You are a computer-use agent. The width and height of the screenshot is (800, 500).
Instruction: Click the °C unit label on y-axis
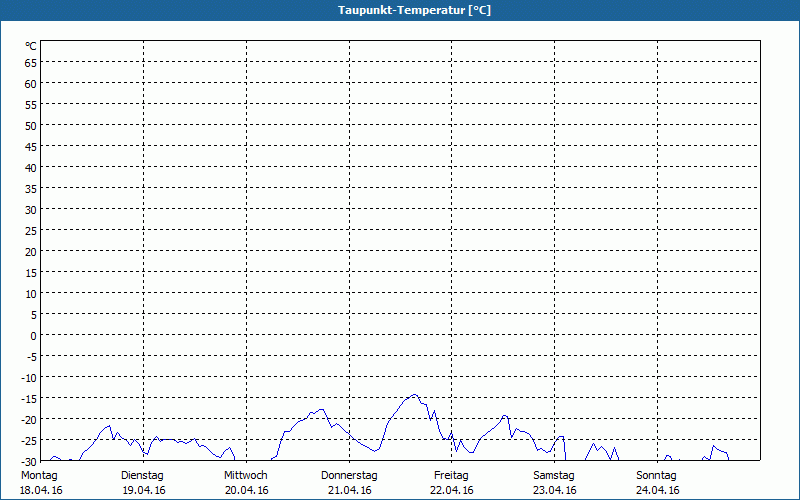tap(31, 46)
